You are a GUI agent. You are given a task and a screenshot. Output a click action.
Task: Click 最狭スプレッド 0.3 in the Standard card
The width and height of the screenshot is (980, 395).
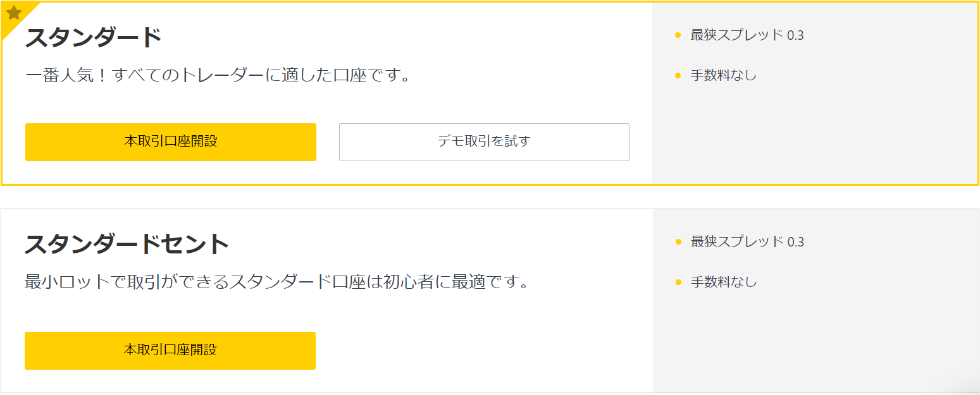point(747,35)
